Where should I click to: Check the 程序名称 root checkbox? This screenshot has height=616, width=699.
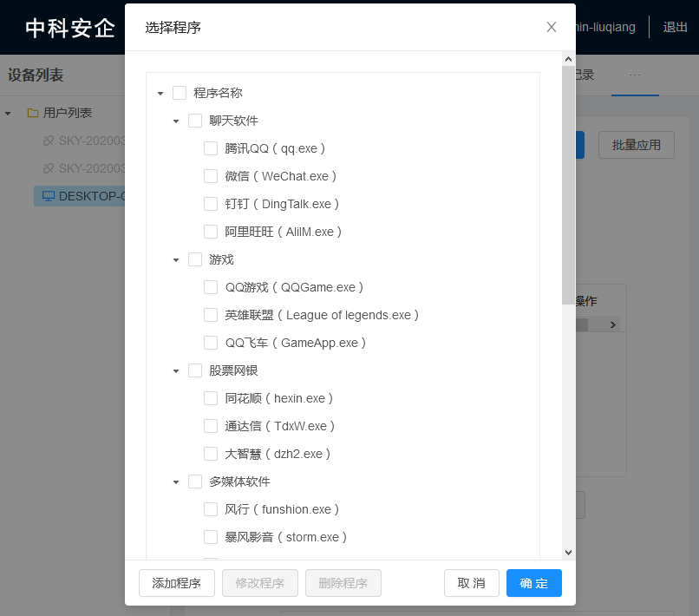(180, 93)
